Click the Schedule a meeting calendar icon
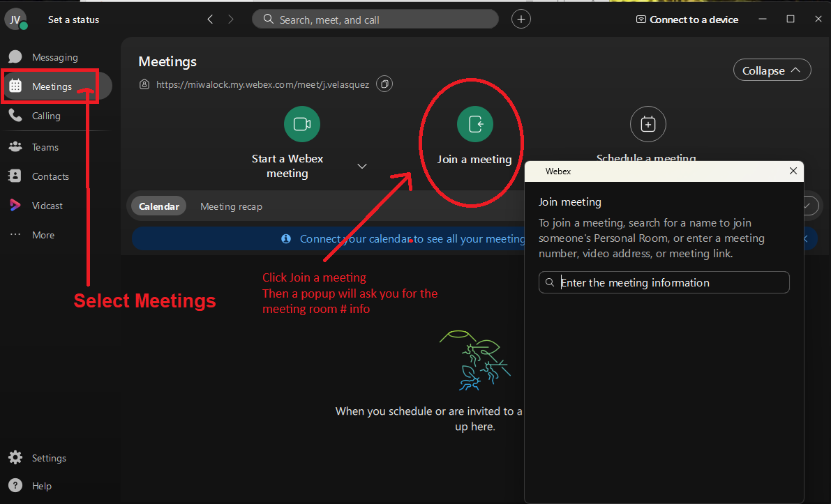831x504 pixels. coord(647,124)
